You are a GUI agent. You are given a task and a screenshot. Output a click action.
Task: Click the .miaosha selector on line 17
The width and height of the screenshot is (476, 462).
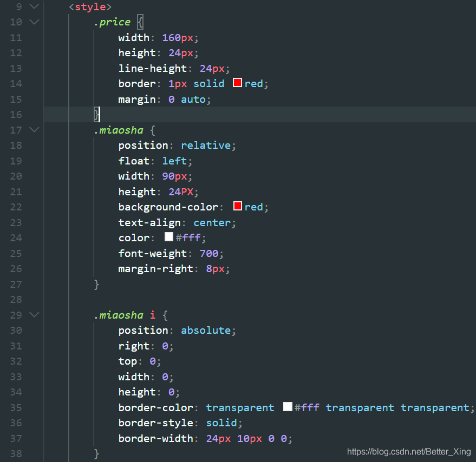pos(119,130)
